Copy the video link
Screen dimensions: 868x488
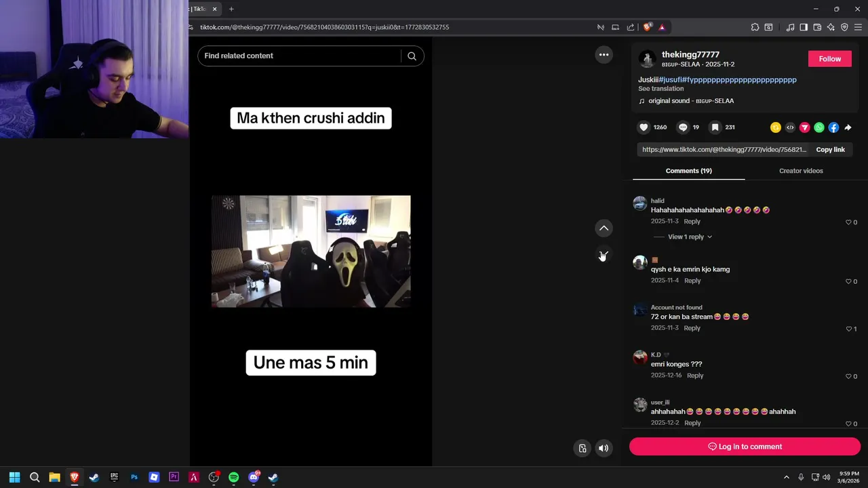tap(830, 150)
